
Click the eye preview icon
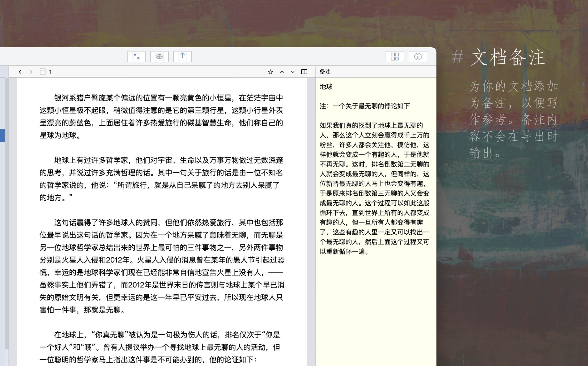coord(159,57)
